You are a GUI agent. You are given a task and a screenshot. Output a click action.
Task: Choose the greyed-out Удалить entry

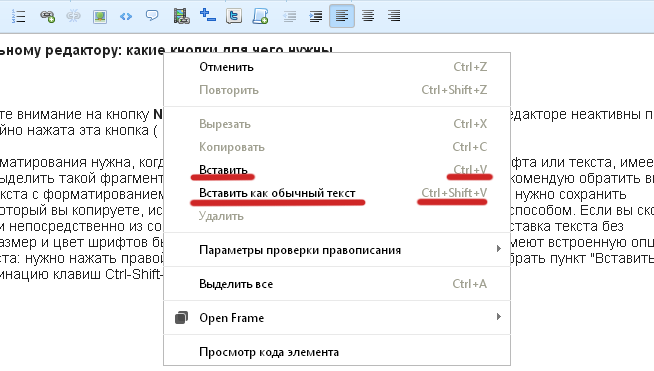(x=337, y=216)
